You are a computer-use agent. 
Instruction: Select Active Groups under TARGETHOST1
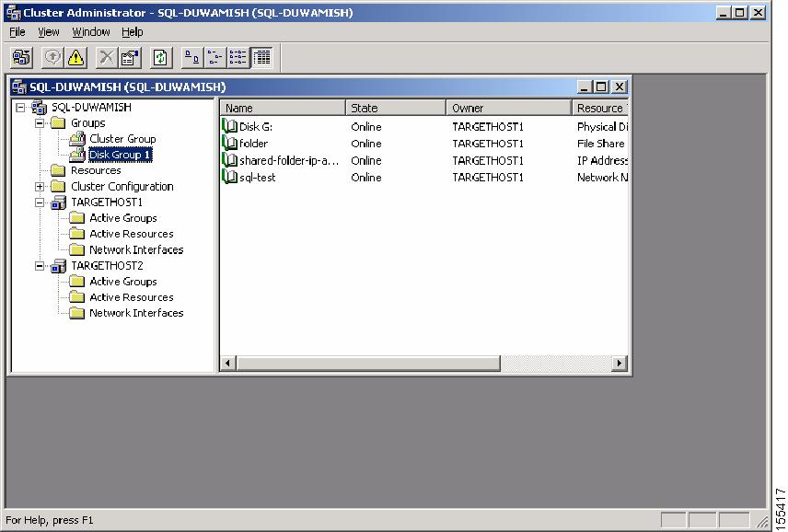coord(123,218)
